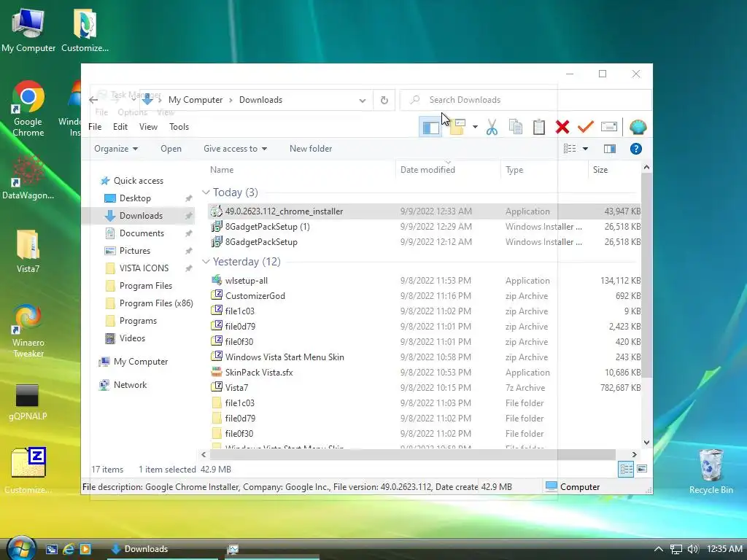Select Documents in navigation pane
747x560 pixels.
click(142, 233)
